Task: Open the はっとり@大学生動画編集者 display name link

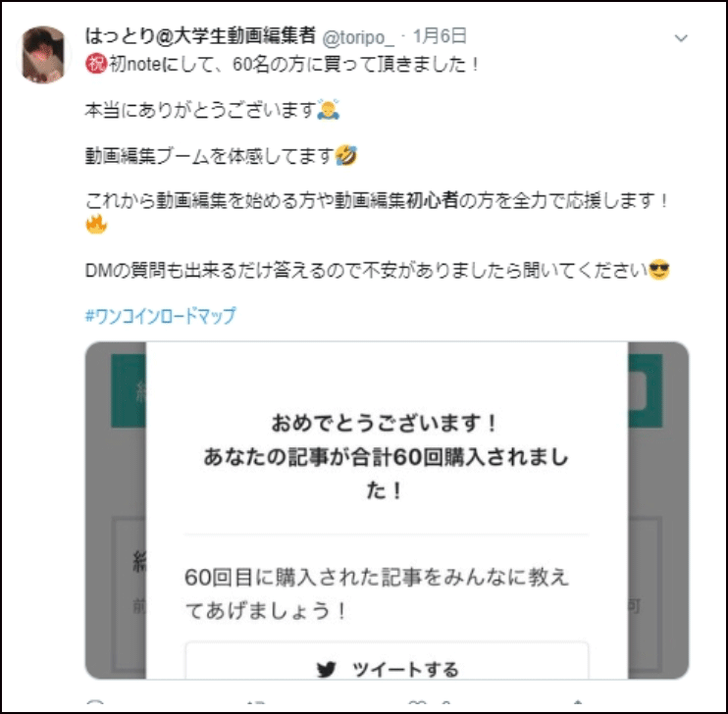Action: [x=200, y=35]
